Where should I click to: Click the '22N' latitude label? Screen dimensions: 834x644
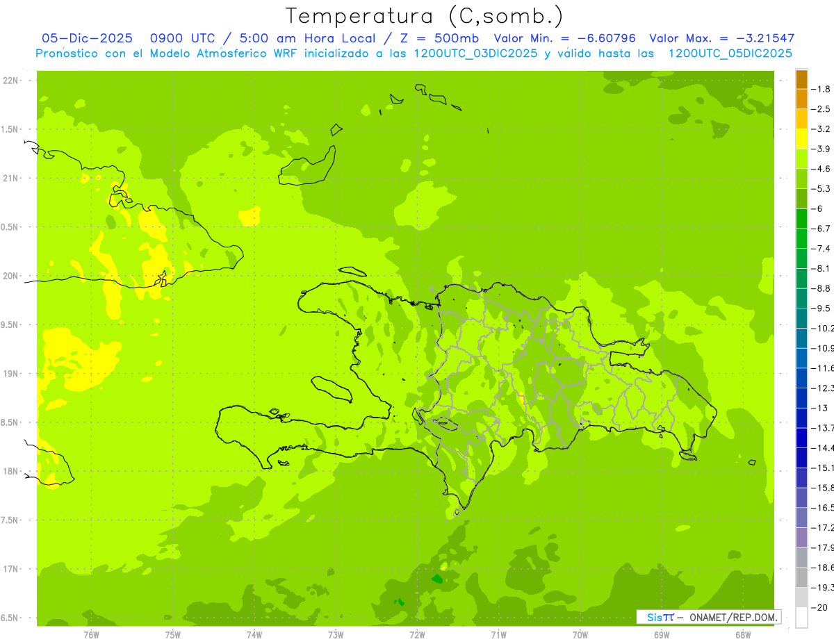[x=10, y=80]
